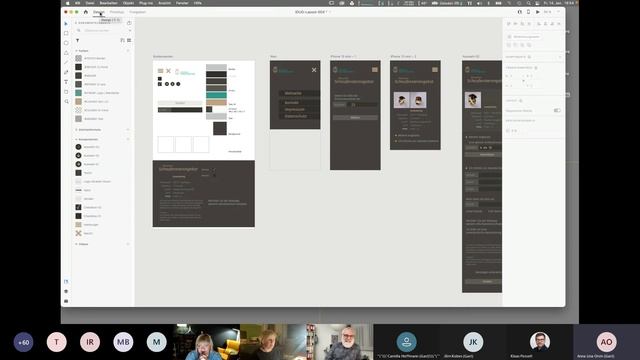The width and height of the screenshot is (640, 360).
Task: Open the Objekt menu
Action: pyautogui.click(x=128, y=3)
